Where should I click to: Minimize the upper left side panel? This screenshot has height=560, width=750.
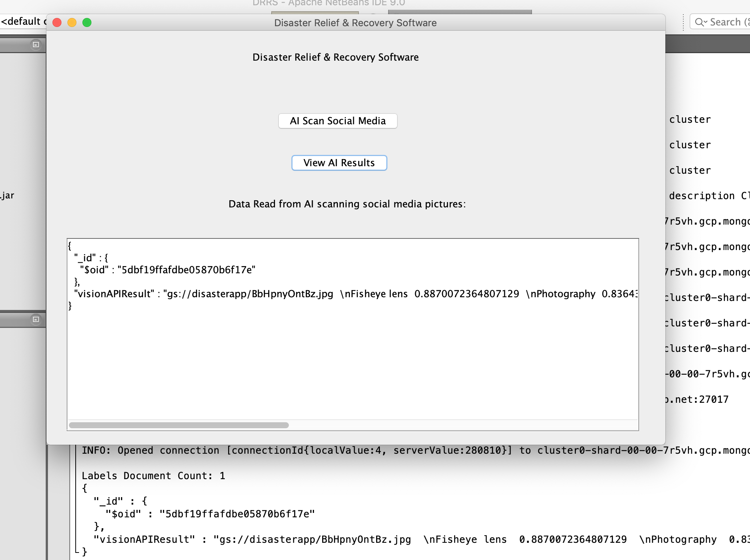[x=36, y=45]
